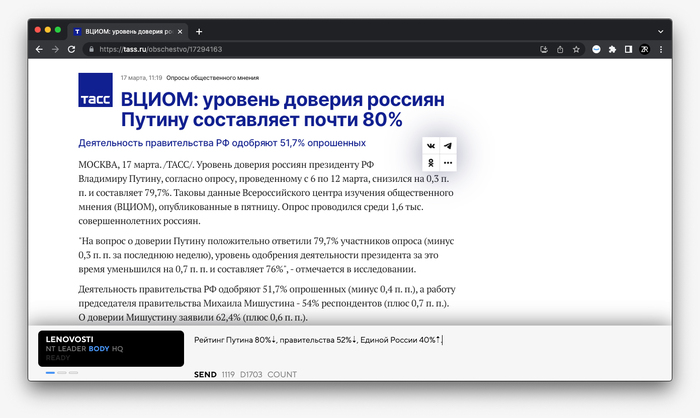
Task: Open the extensions puzzle-piece menu
Action: click(x=612, y=50)
